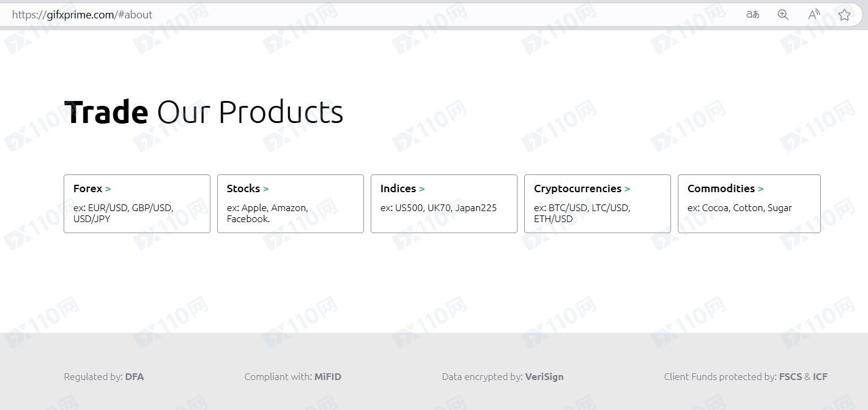Click the translate page icon
The width and height of the screenshot is (868, 410).
[752, 15]
